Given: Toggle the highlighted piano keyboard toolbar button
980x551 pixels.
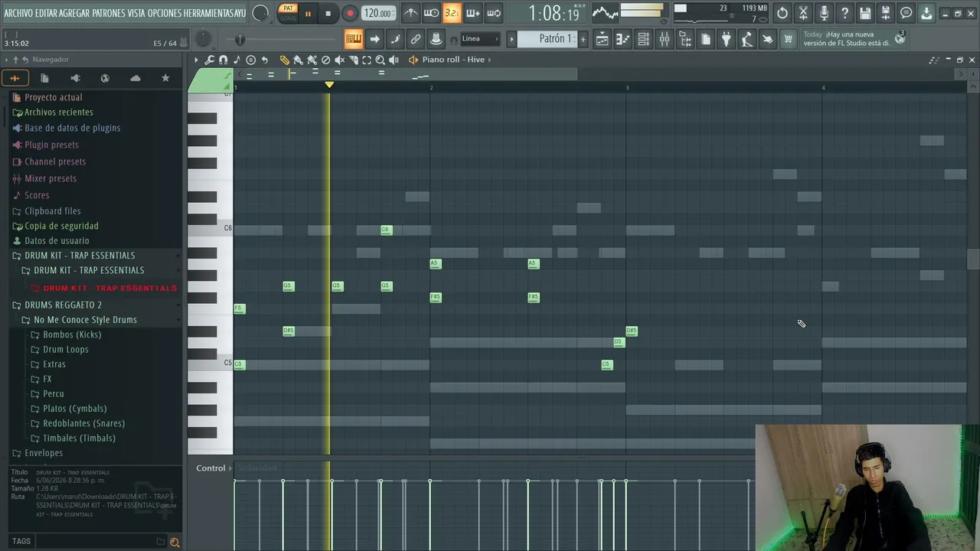Looking at the screenshot, I should point(354,39).
